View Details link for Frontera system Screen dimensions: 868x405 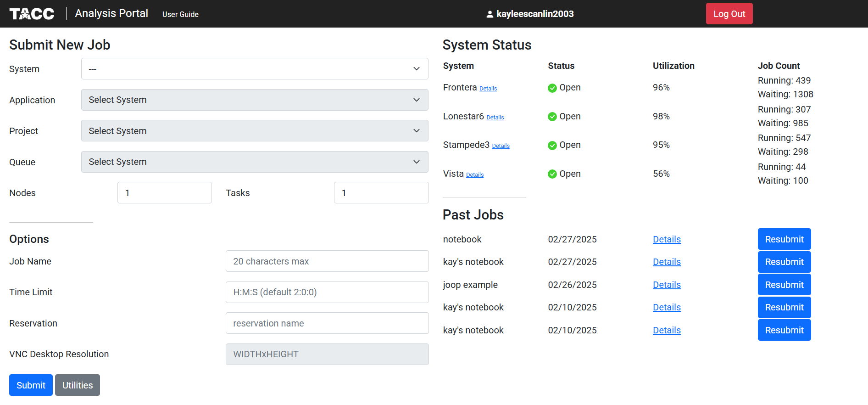pyautogui.click(x=488, y=89)
